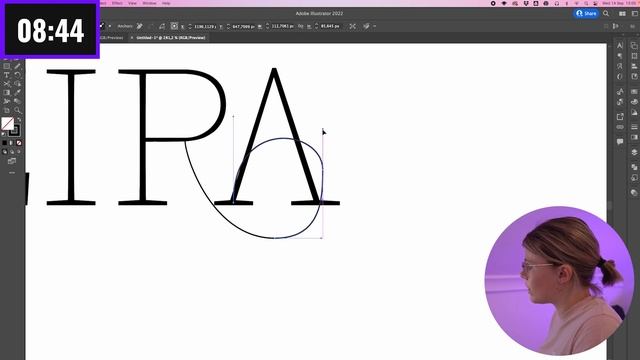
Task: Switch to the partially hidden document tab
Action: click(x=112, y=38)
